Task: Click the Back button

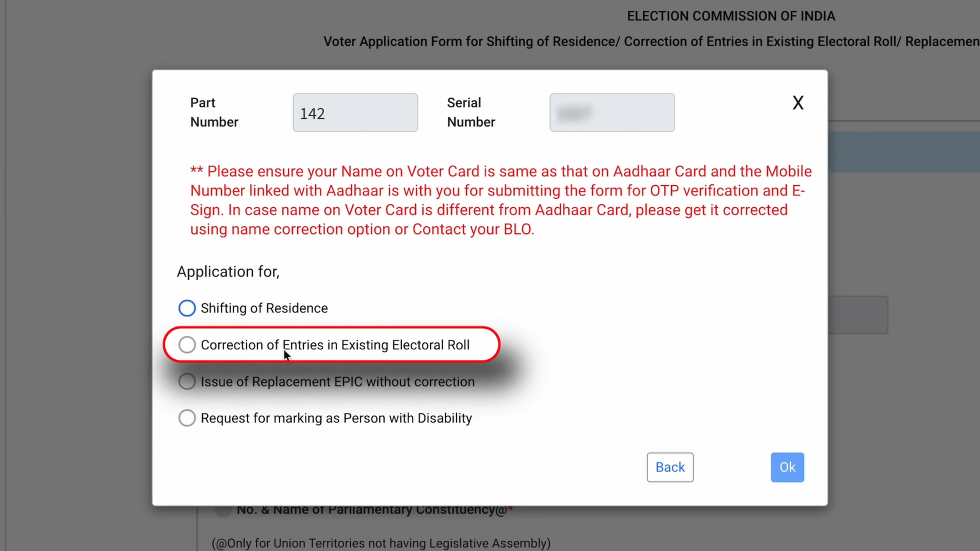Action: point(670,467)
